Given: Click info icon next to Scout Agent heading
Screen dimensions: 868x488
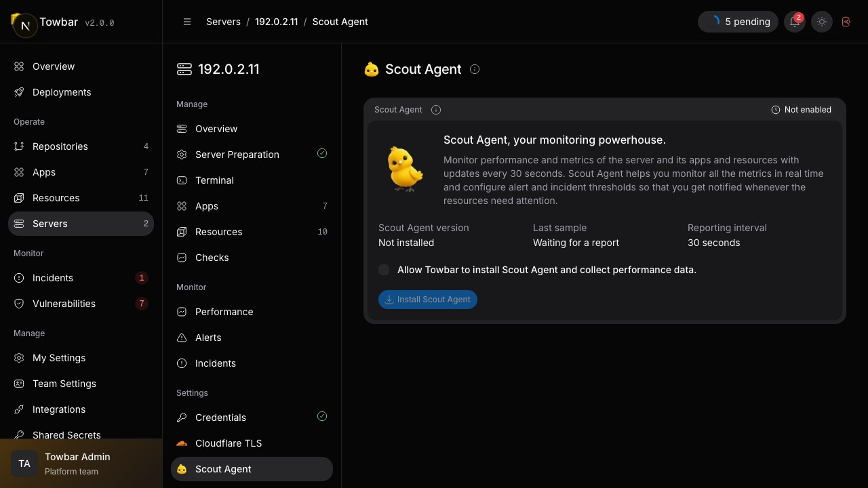Looking at the screenshot, I should [x=475, y=69].
